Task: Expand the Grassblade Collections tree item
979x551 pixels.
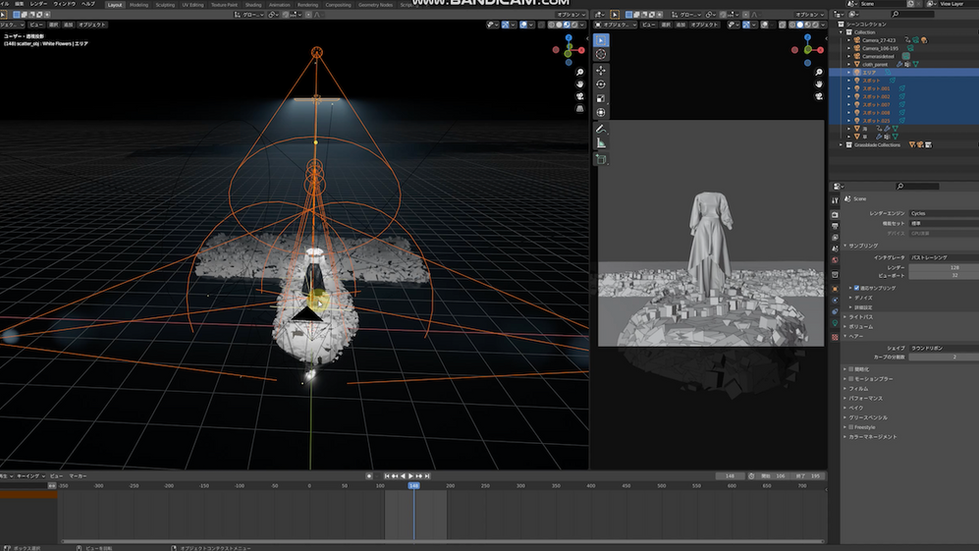Action: click(x=842, y=144)
